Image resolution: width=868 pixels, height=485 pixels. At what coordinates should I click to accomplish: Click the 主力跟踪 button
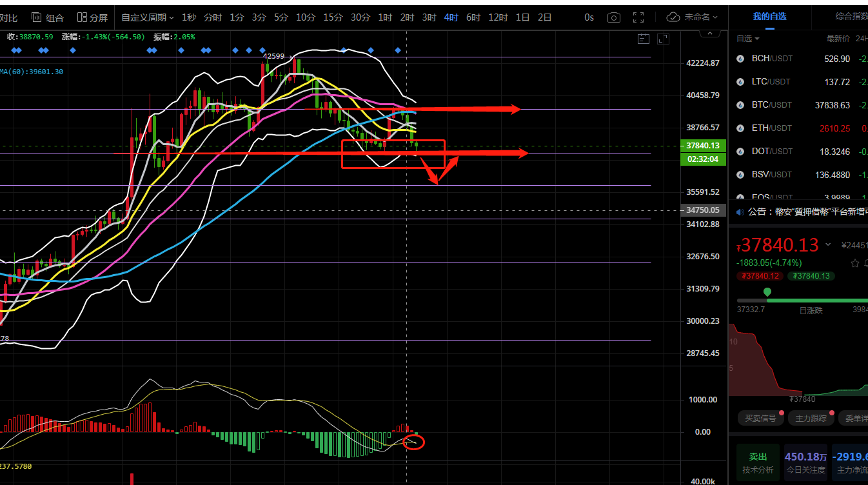pos(811,418)
